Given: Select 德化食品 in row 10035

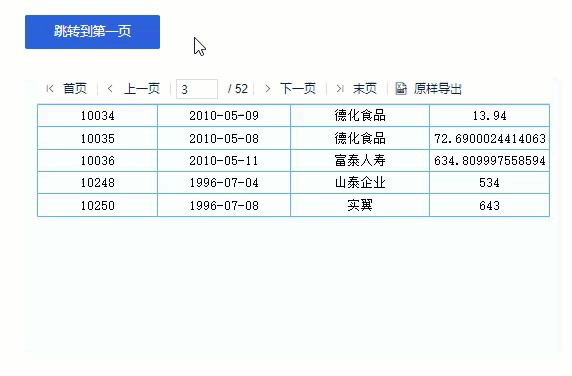Looking at the screenshot, I should [360, 138].
